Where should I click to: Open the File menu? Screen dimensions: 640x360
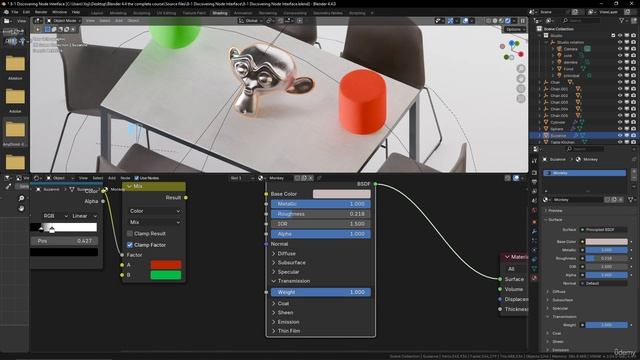15,12
